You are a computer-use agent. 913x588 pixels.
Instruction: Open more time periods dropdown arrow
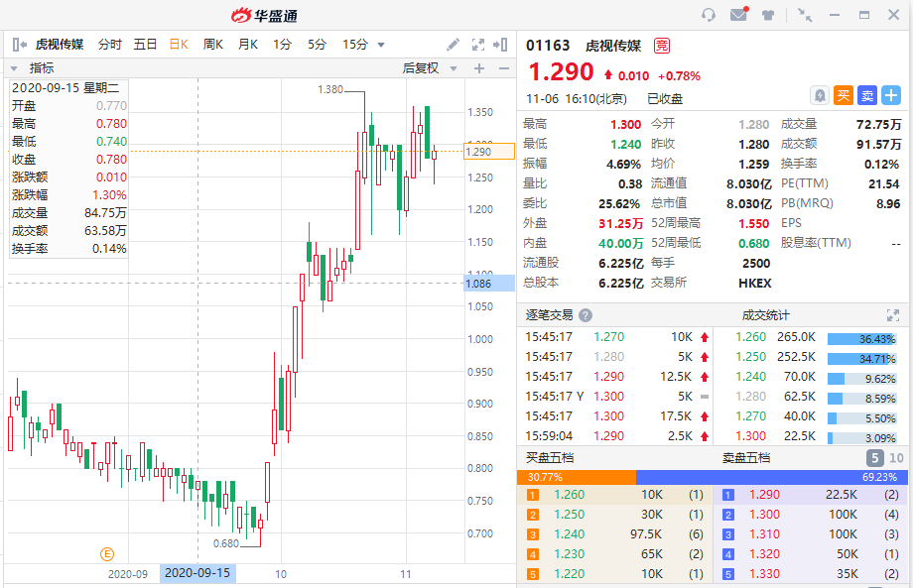[x=381, y=45]
